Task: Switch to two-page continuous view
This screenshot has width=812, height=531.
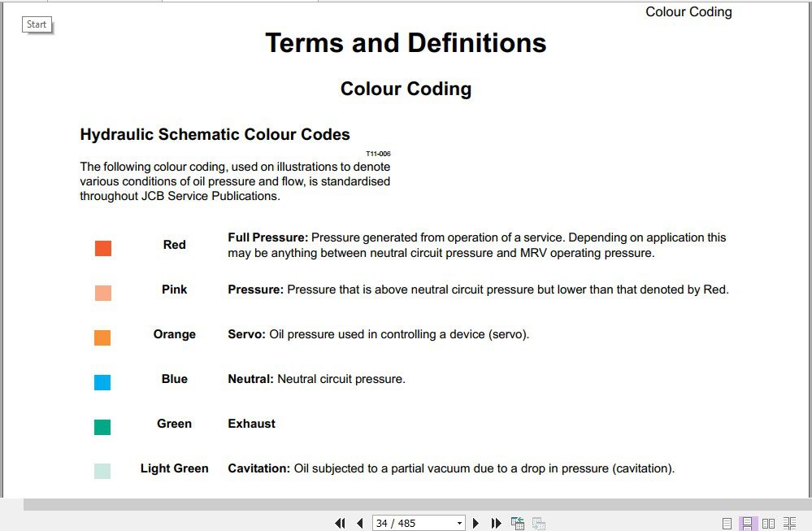Action: (790, 523)
